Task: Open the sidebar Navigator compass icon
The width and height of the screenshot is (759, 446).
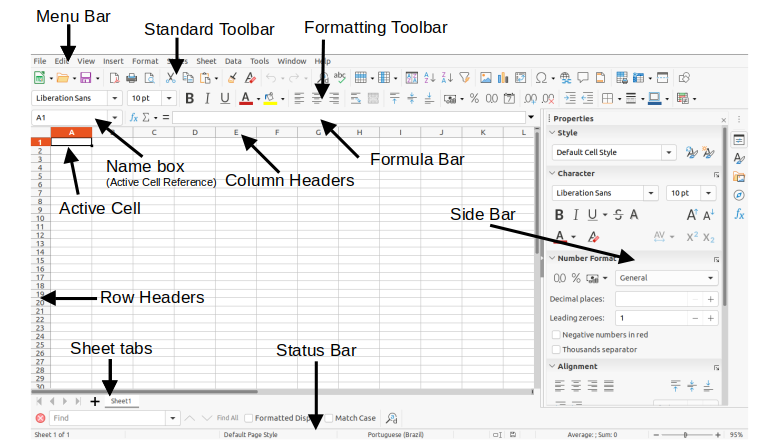Action: 739,195
